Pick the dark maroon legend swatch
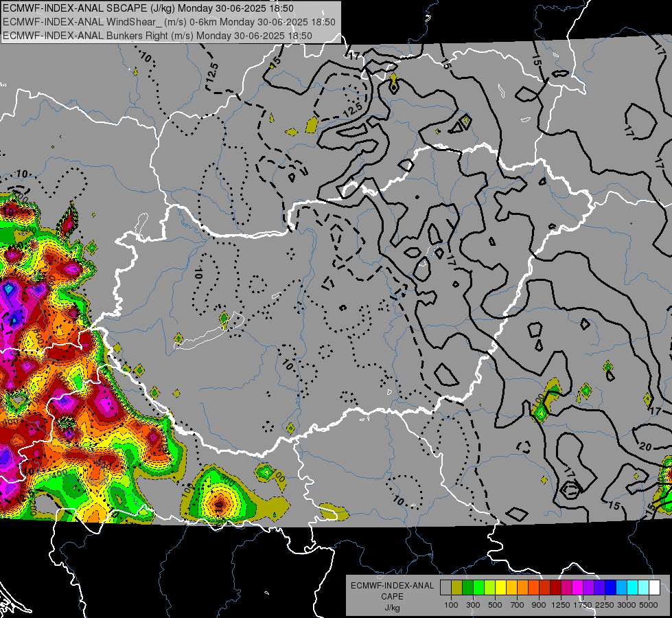This screenshot has width=672, height=618. (x=556, y=588)
